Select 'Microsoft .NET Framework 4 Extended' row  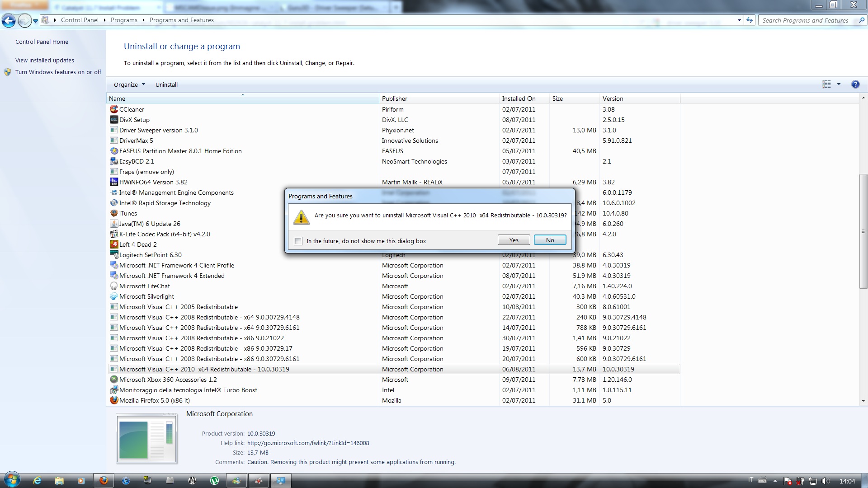tap(393, 276)
